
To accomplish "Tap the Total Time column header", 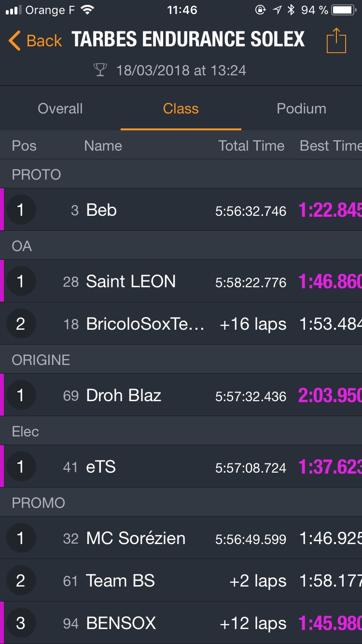I will pos(251,146).
